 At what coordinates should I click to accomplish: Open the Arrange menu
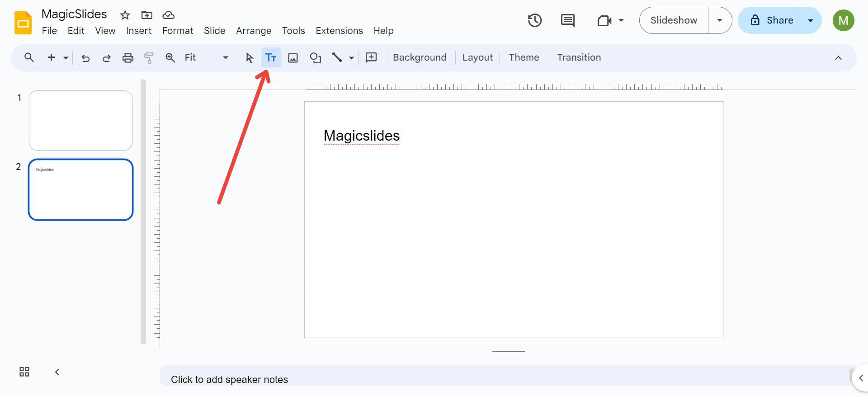pos(254,31)
